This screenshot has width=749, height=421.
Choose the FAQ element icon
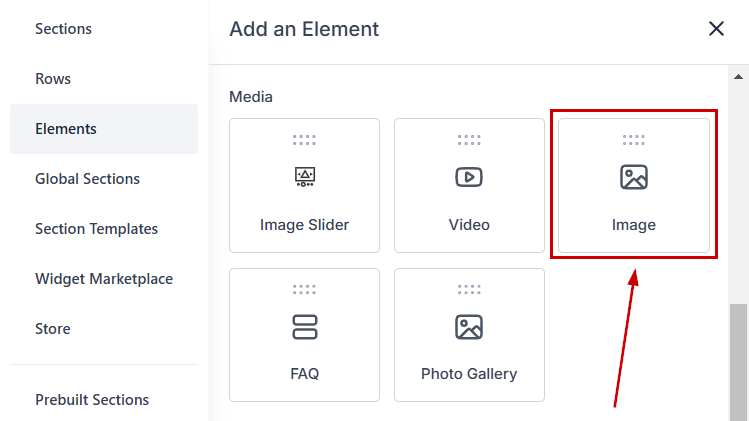click(305, 327)
